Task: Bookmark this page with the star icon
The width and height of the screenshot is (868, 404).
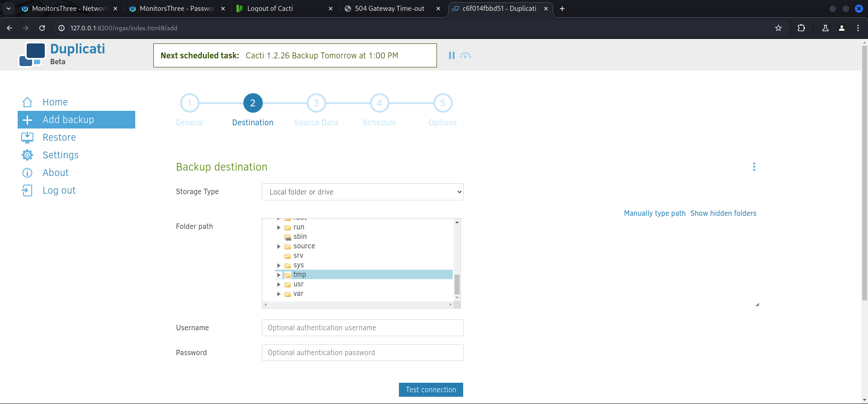Action: (778, 28)
